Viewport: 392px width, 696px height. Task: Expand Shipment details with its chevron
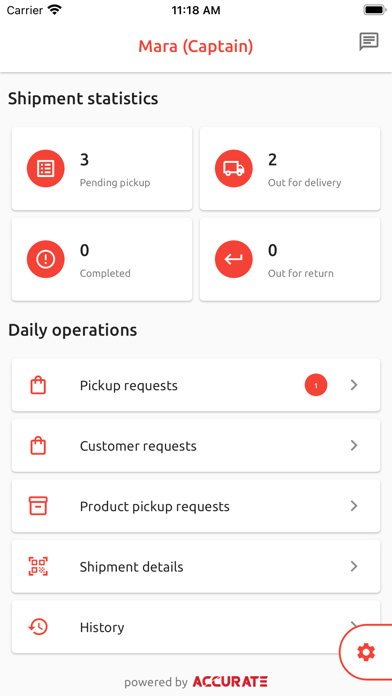tap(354, 566)
